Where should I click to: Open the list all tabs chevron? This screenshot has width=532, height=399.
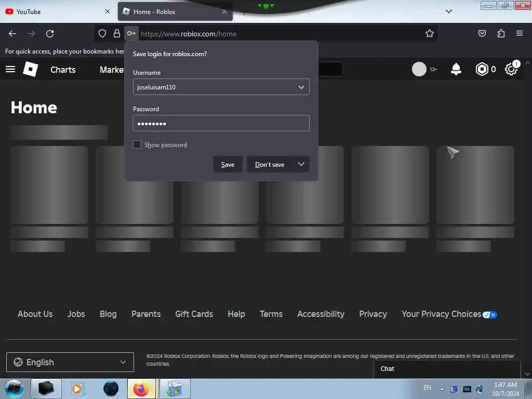point(448,11)
